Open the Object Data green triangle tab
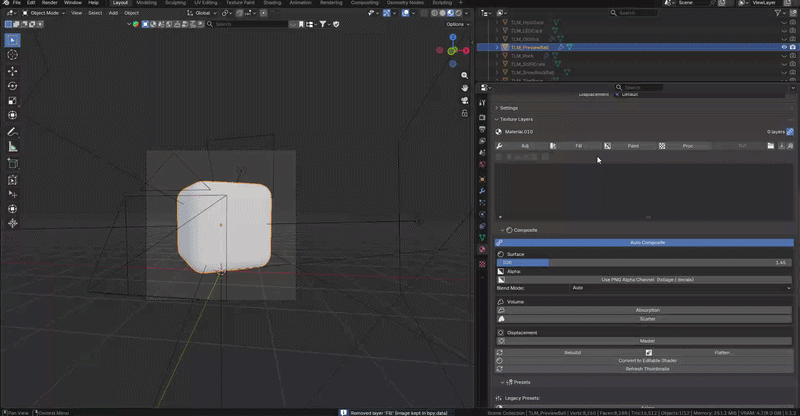 point(482,237)
